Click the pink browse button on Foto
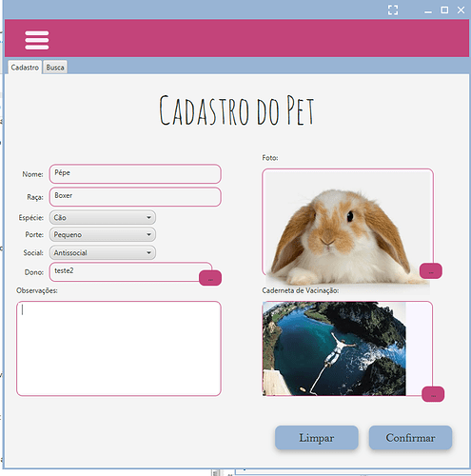This screenshot has width=471, height=476. [x=430, y=271]
